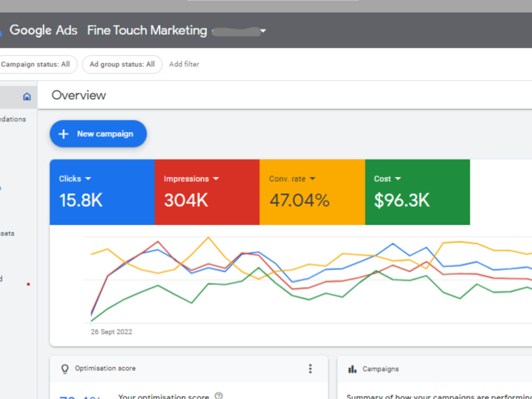
Task: Click the Optimisation score card title
Action: click(x=105, y=369)
